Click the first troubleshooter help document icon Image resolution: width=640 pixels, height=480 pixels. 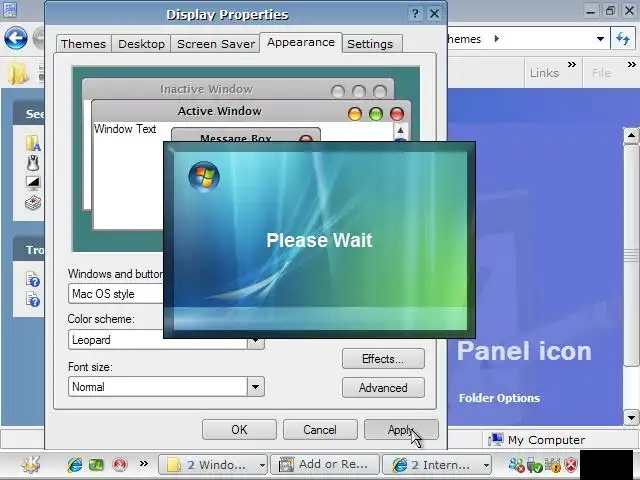coord(33,280)
